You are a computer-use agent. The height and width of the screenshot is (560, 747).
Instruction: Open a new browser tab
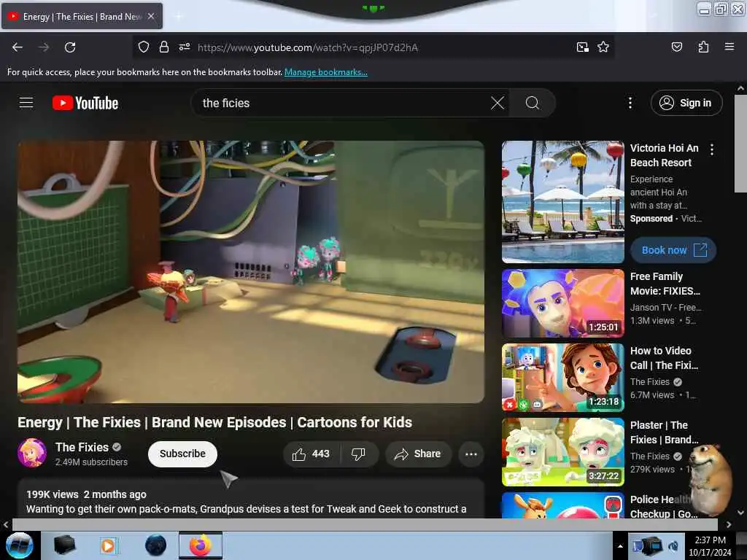[x=179, y=16]
